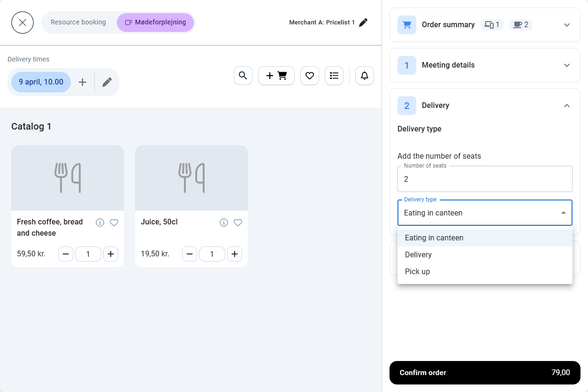Close the booking dialog with X button
588x392 pixels.
[x=23, y=23]
